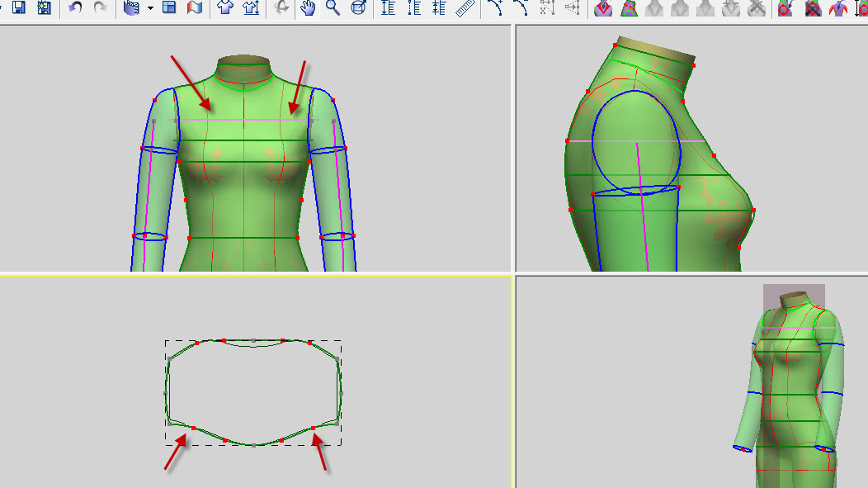Select the diagonal ruler tool

[x=465, y=7]
